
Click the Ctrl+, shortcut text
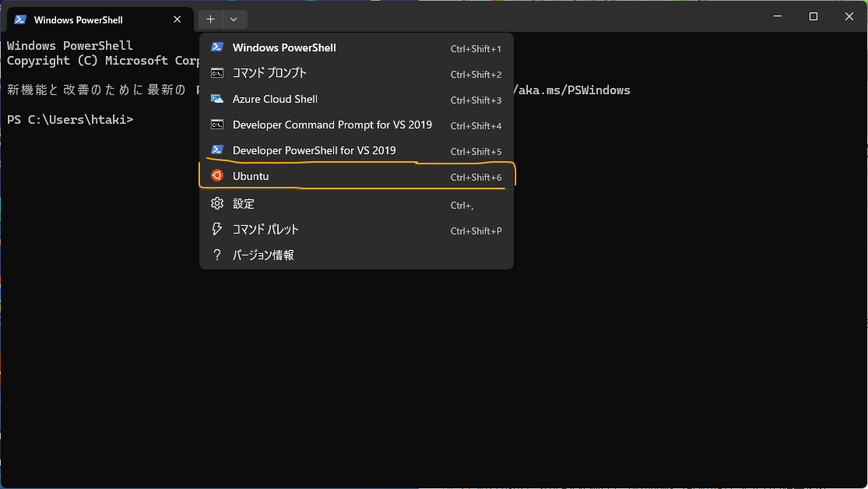pos(462,206)
